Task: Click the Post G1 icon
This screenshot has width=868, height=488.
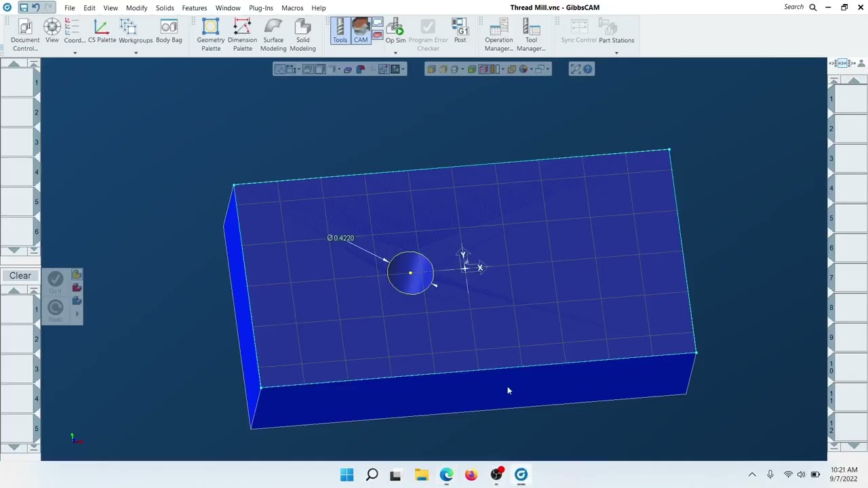Action: pos(460,31)
